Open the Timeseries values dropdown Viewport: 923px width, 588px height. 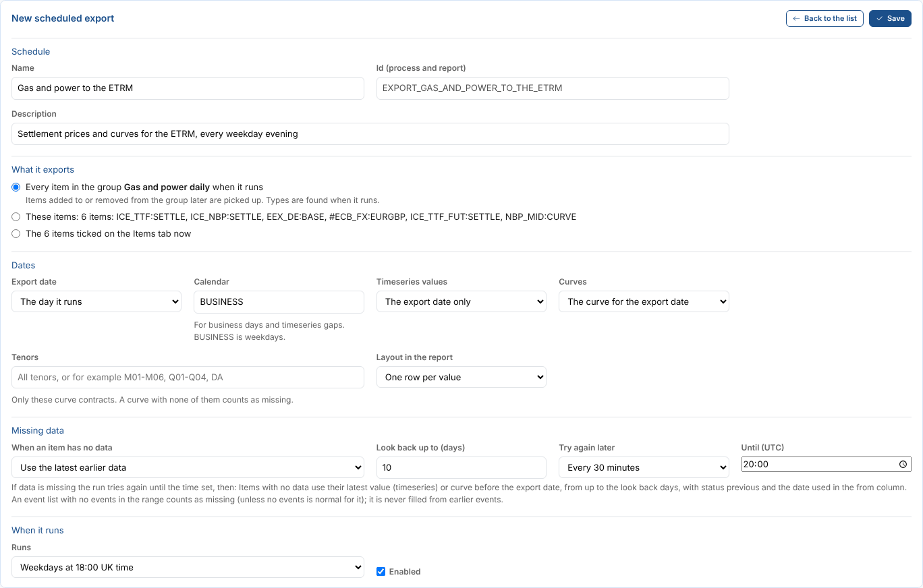461,301
